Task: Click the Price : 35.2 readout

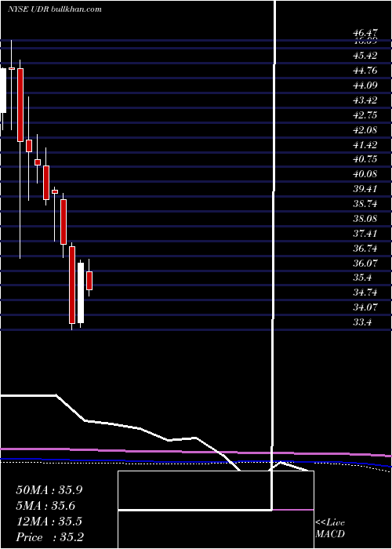Action: pyautogui.click(x=49, y=537)
